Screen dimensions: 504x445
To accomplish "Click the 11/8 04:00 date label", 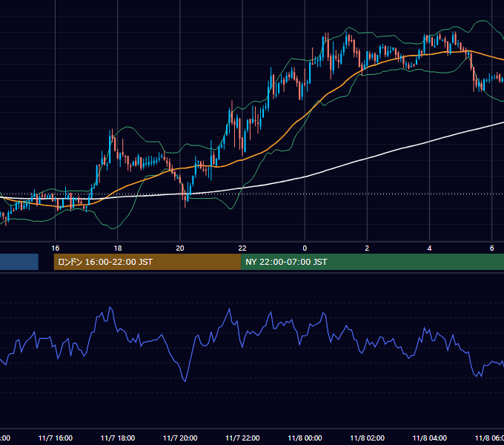I will tap(429, 438).
